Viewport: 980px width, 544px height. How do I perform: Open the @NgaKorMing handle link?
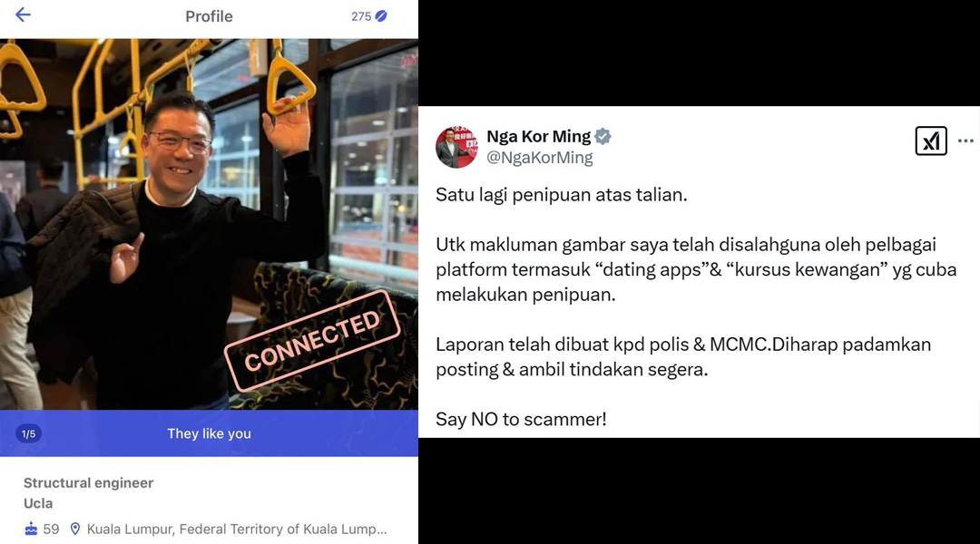[x=539, y=158]
